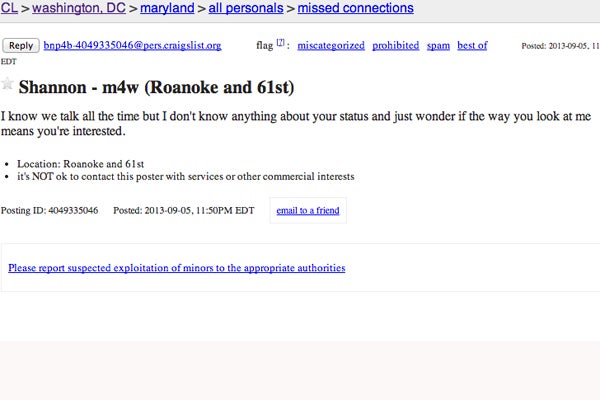
Task: Open the report suspected exploitation link
Action: coord(177,268)
